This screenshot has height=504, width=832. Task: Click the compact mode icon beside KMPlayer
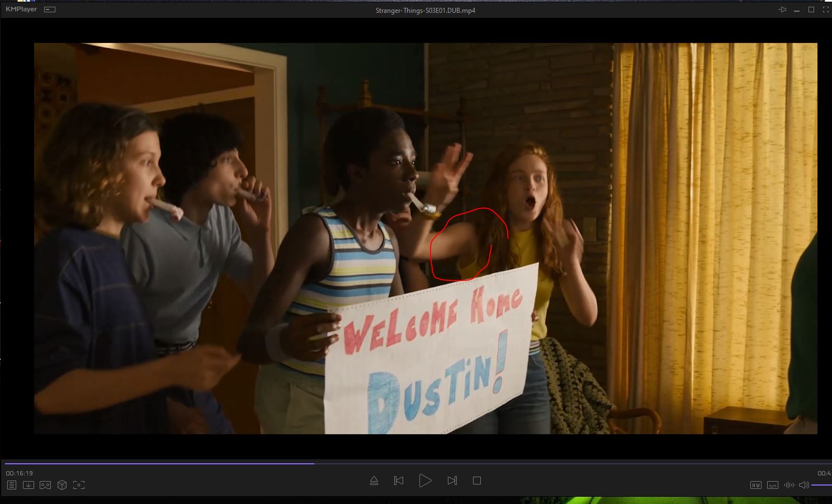(50, 9)
